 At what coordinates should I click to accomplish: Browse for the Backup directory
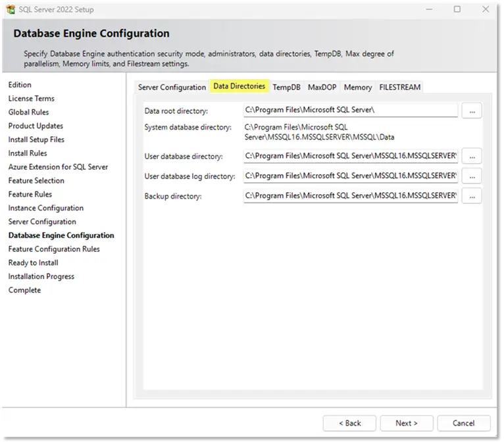tap(472, 197)
